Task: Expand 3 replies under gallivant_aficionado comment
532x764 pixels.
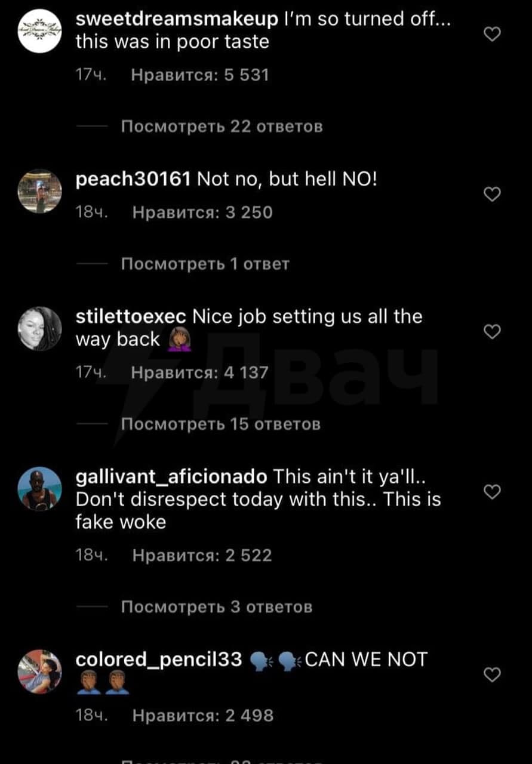Action: tap(216, 607)
